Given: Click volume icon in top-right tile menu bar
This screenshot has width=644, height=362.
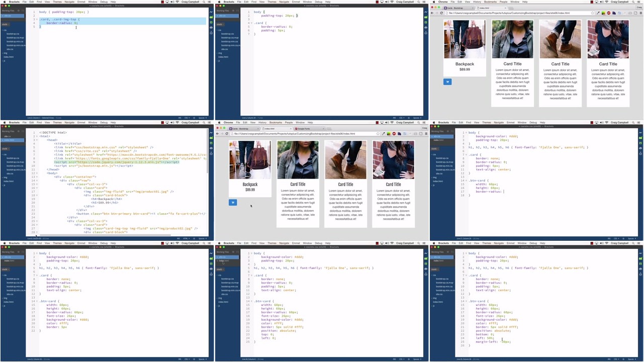Looking at the screenshot, I should 601,2.
